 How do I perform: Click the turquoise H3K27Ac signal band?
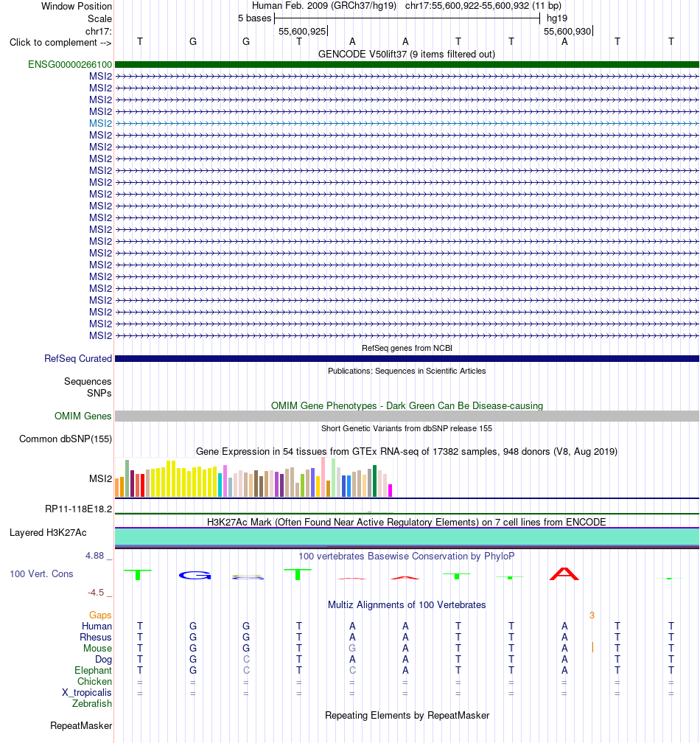(407, 537)
